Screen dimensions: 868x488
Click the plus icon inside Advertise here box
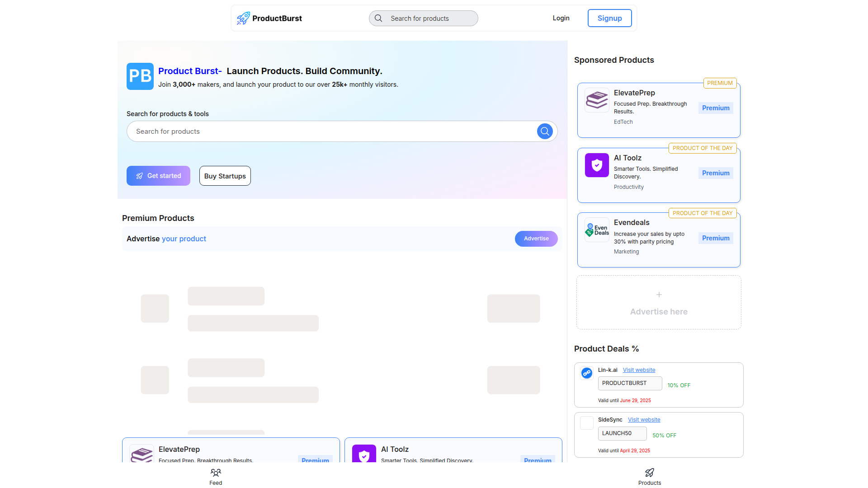point(659,295)
